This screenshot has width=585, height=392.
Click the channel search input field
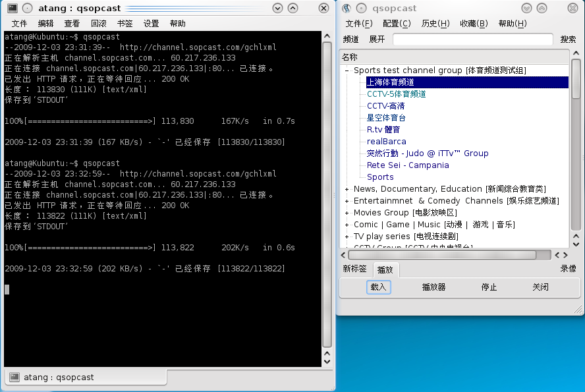coord(473,39)
